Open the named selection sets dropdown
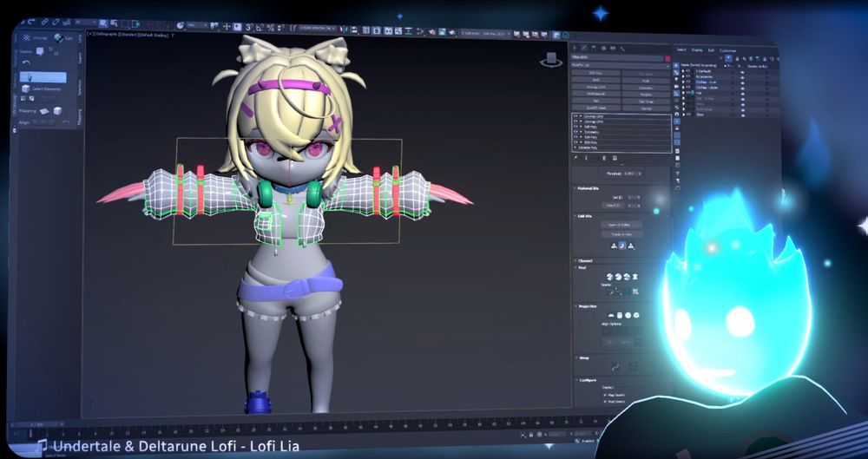Viewport: 868px width, 459px height. (318, 28)
